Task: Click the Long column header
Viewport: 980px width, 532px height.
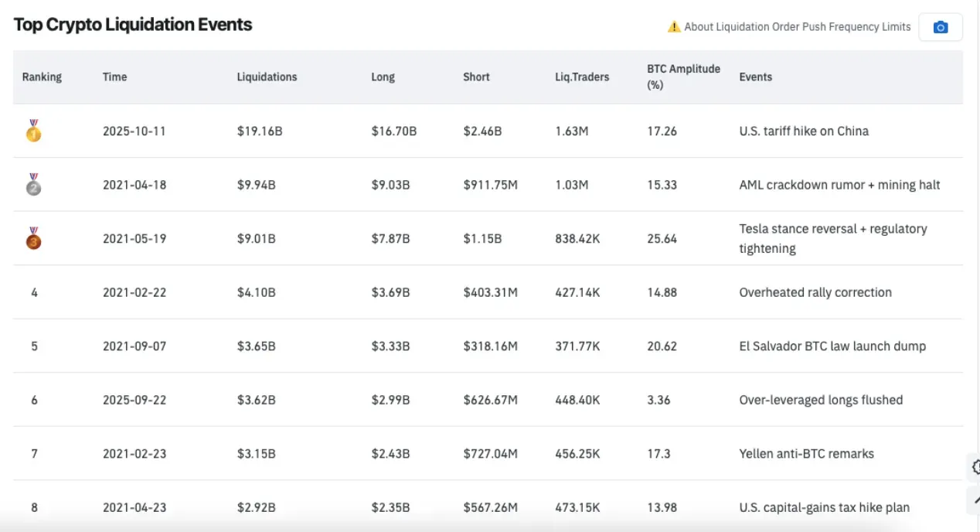Action: point(383,77)
